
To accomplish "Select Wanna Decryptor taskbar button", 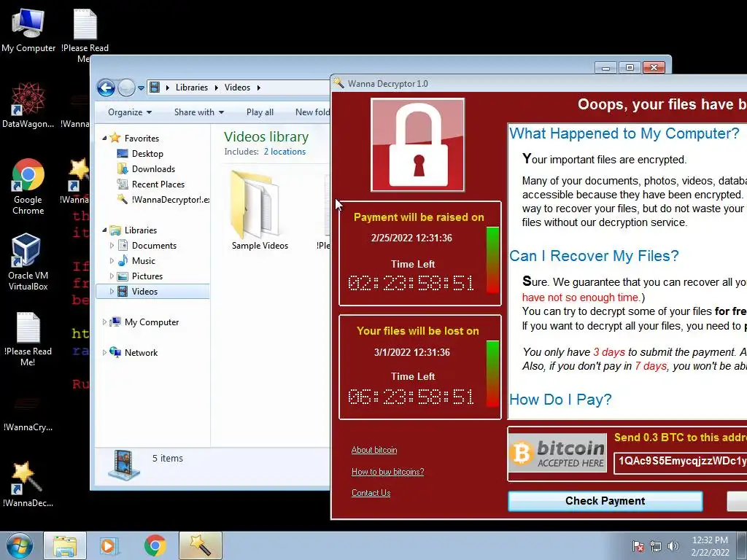I will pos(201,545).
